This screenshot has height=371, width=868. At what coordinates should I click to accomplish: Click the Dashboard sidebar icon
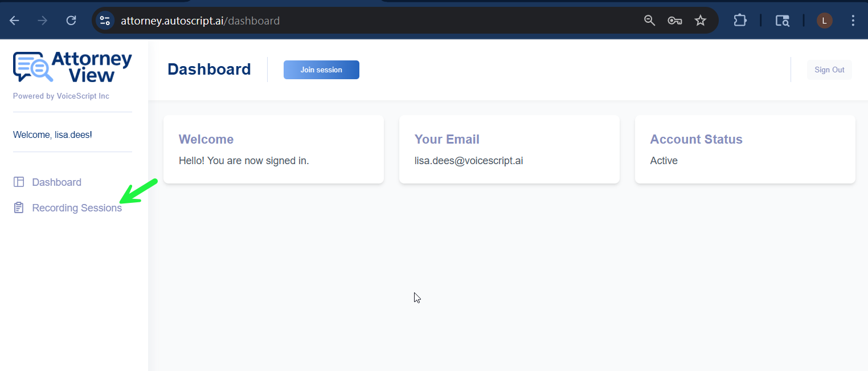(19, 182)
